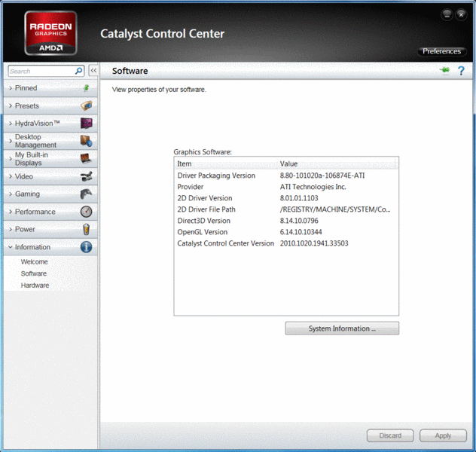Open the Hardware page
476x452 pixels.
tap(35, 286)
